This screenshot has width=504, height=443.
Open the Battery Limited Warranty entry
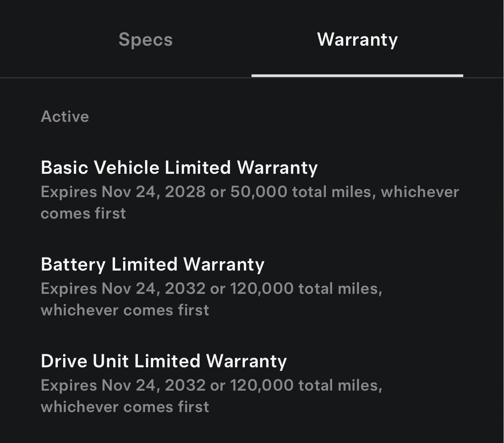pos(152,264)
